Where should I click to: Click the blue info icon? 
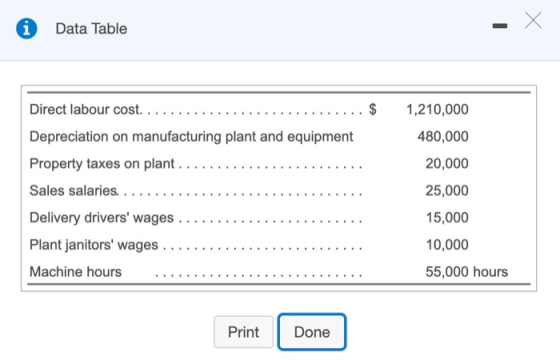click(26, 28)
